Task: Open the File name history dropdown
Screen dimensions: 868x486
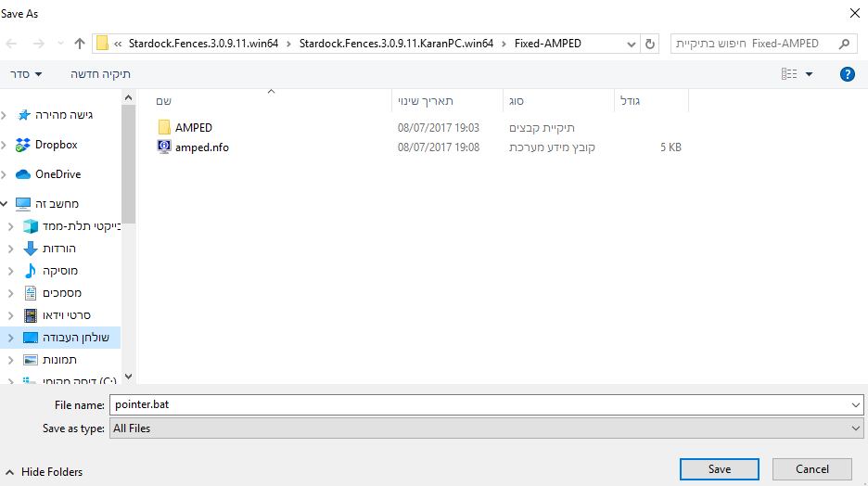Action: 856,405
